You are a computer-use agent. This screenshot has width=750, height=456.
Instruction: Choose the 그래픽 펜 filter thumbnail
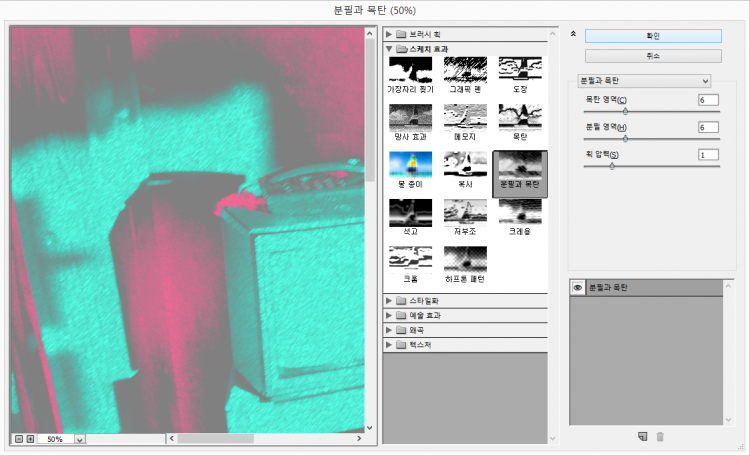point(464,72)
